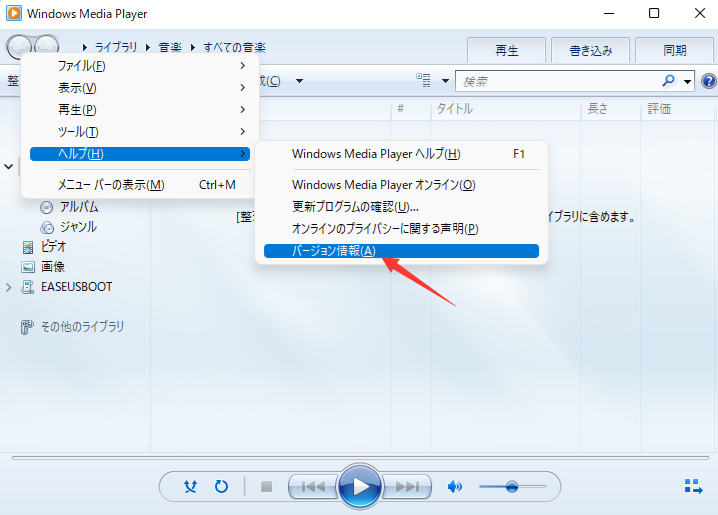Image resolution: width=718 pixels, height=515 pixels.
Task: Select 画像 in the navigation pane
Action: [x=53, y=266]
